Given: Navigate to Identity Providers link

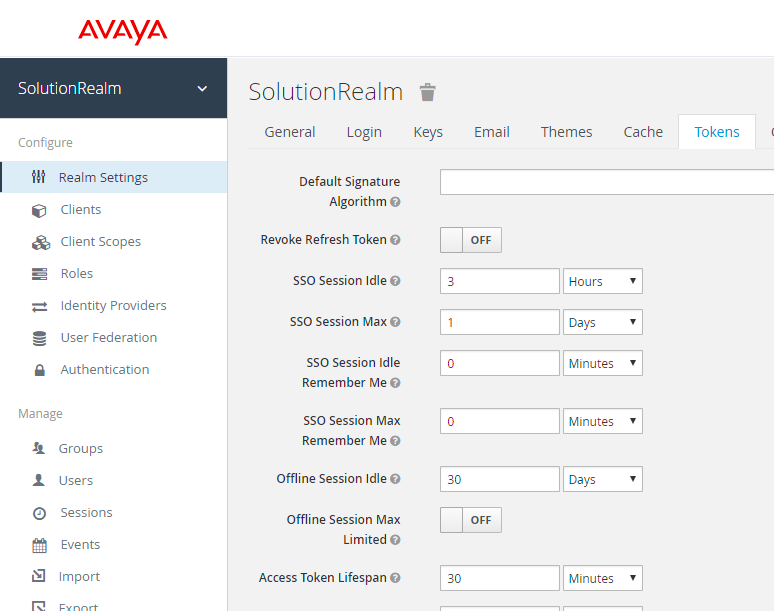Looking at the screenshot, I should coord(114,306).
